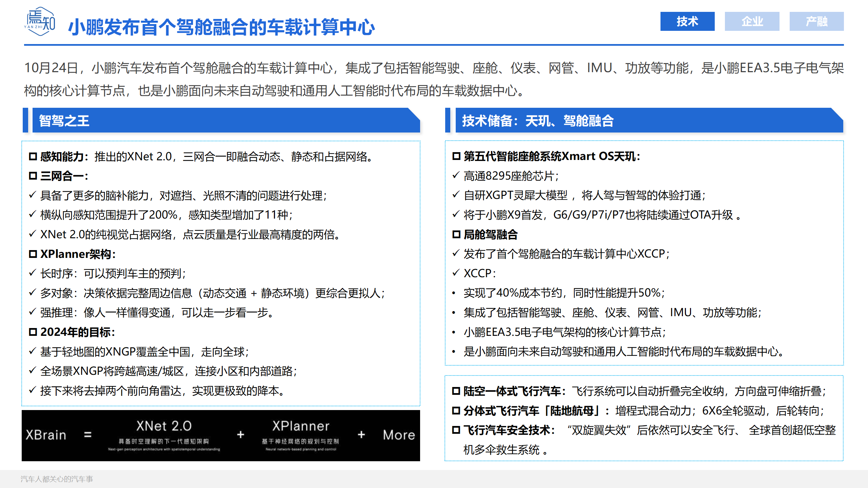Click the bold label XPlanner架构：
Viewport: 868px width, 488px height.
[x=78, y=254]
